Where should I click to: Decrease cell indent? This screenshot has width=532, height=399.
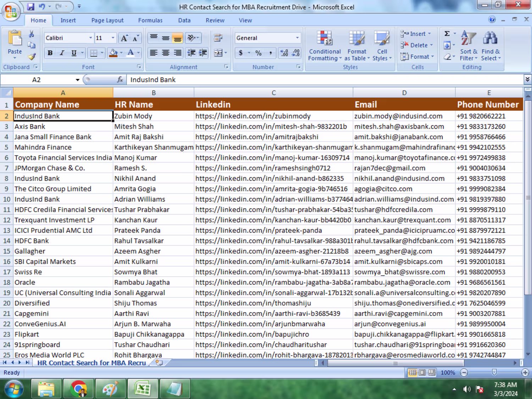pos(191,53)
